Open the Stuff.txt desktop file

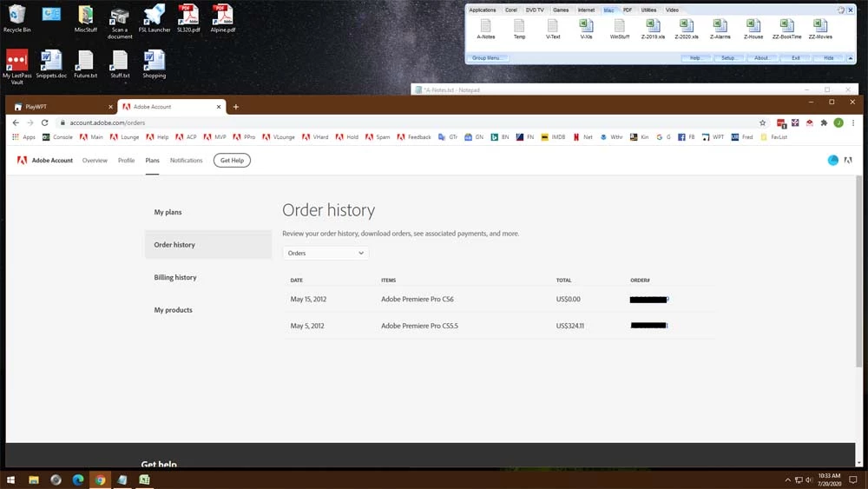point(120,64)
